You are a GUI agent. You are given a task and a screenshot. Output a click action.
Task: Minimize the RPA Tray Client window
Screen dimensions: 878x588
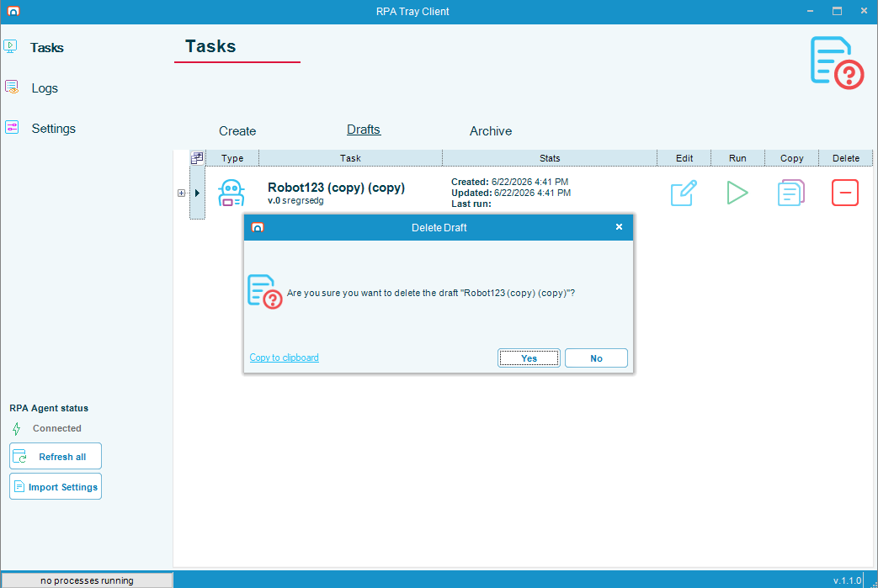click(811, 11)
